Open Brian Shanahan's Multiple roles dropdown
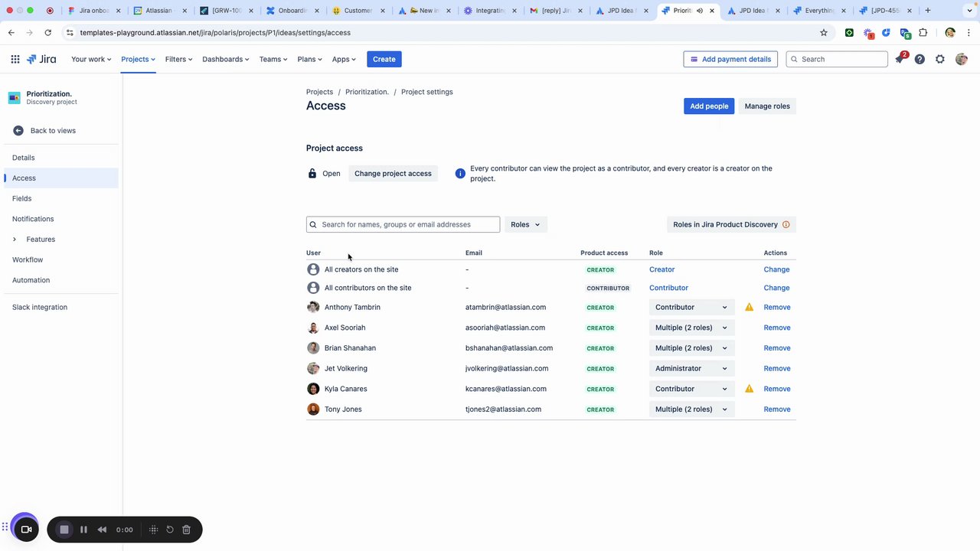The image size is (980, 551). [692, 348]
